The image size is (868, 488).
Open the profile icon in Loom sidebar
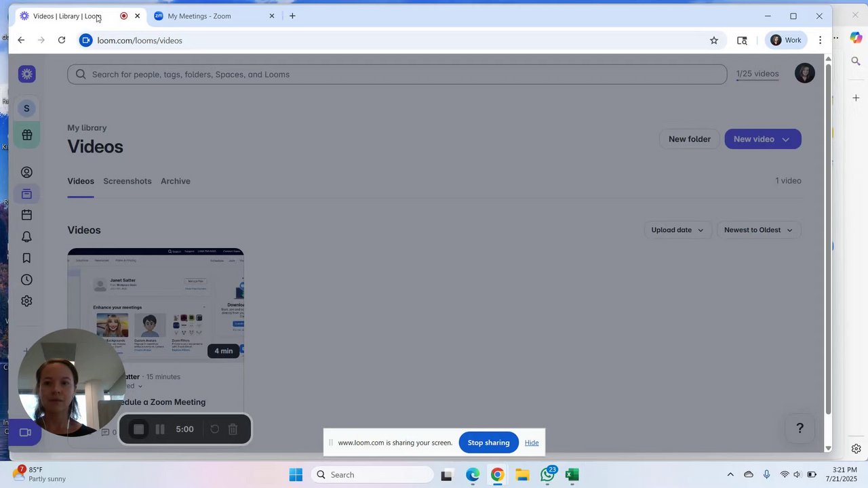(x=26, y=172)
